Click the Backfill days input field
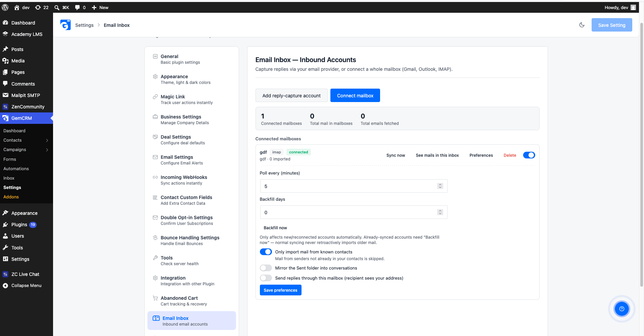This screenshot has height=336, width=644. tap(354, 212)
